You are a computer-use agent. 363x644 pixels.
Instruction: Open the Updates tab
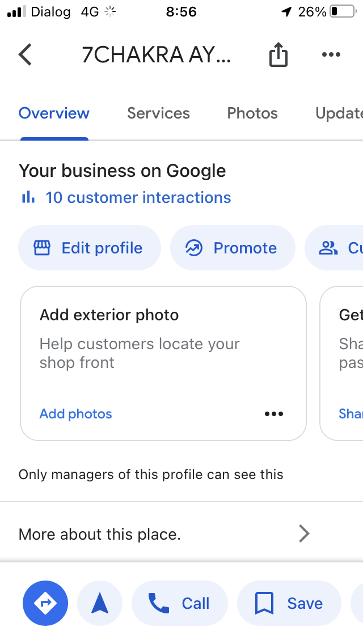(x=339, y=113)
